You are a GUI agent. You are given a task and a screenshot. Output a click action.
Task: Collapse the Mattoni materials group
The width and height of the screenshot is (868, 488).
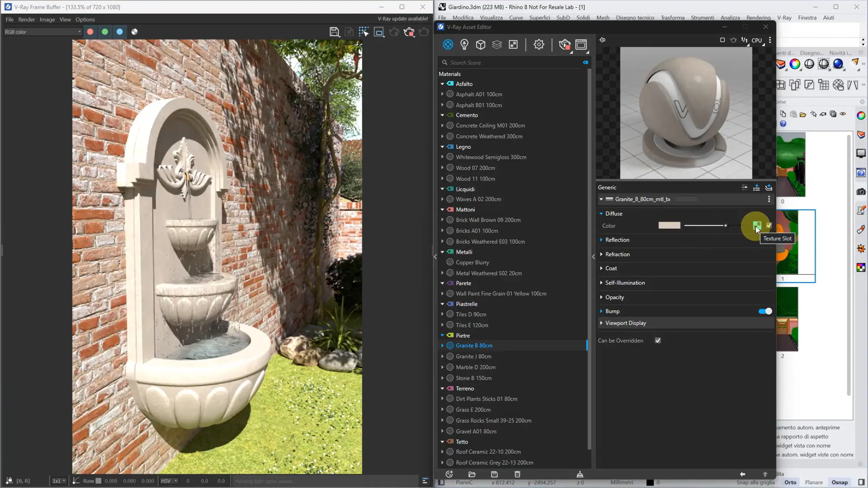[x=442, y=209]
